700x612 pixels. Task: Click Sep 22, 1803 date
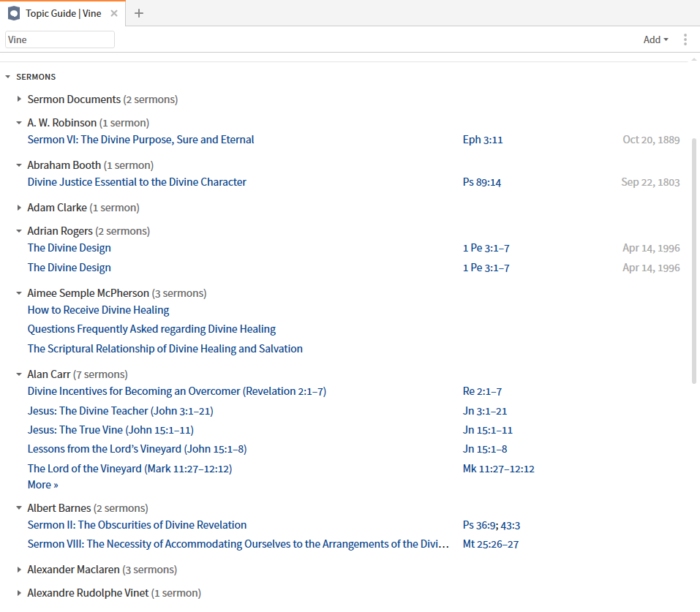click(650, 182)
